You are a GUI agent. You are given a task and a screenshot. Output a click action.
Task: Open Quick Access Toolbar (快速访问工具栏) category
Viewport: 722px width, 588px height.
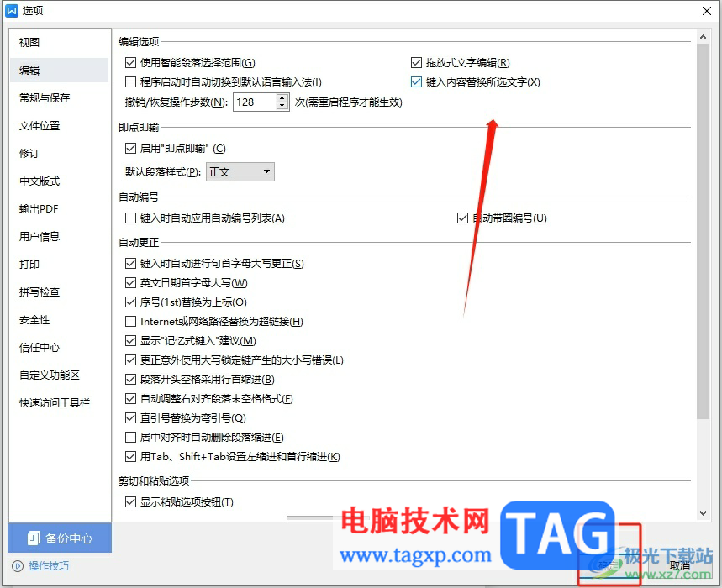pos(59,402)
